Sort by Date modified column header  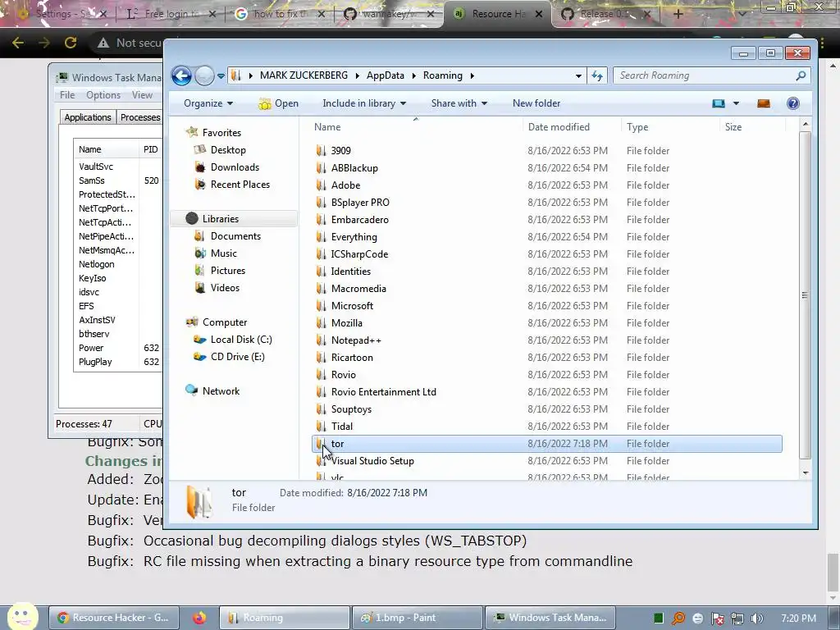coord(559,127)
